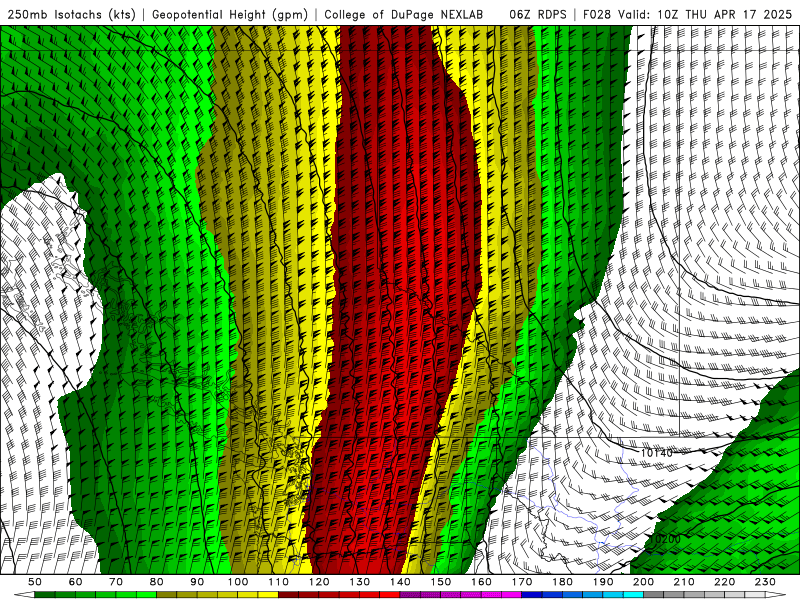Click the "10140" height contour label
Image resolution: width=800 pixels, height=600 pixels.
(x=657, y=453)
